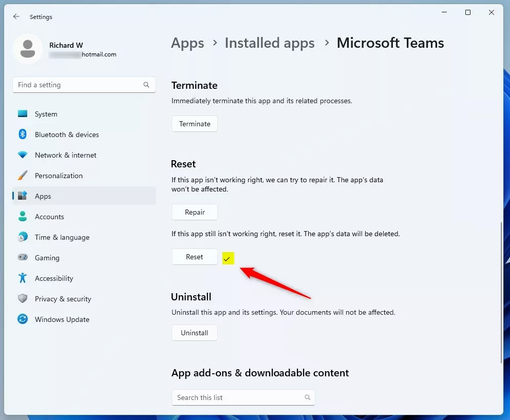Click the search magnifier in Find a setting
This screenshot has height=420, width=510.
146,85
